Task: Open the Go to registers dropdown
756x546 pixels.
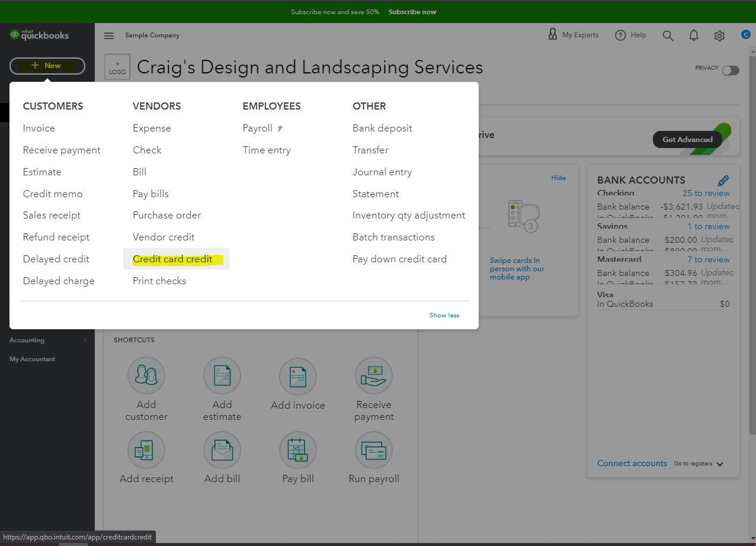Action: point(699,464)
